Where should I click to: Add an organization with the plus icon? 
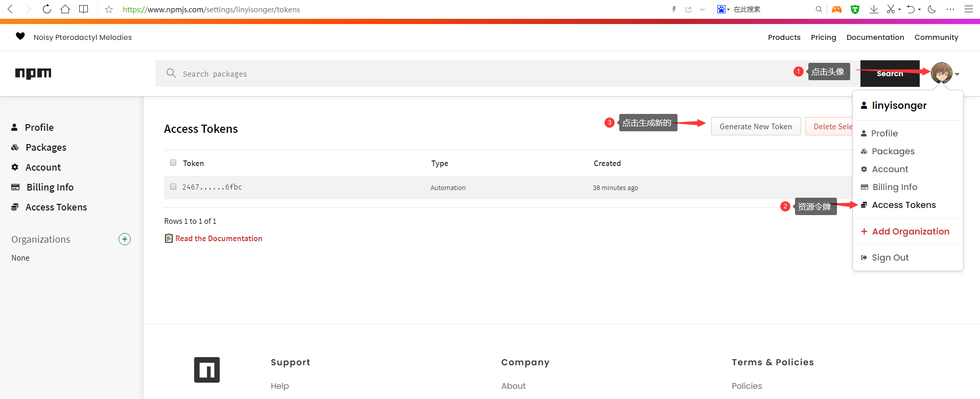(x=125, y=239)
